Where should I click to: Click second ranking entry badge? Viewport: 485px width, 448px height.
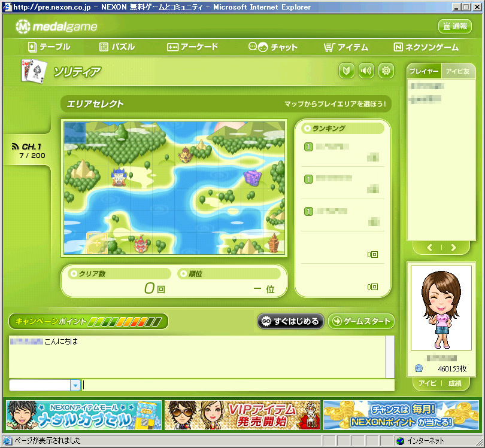click(308, 179)
